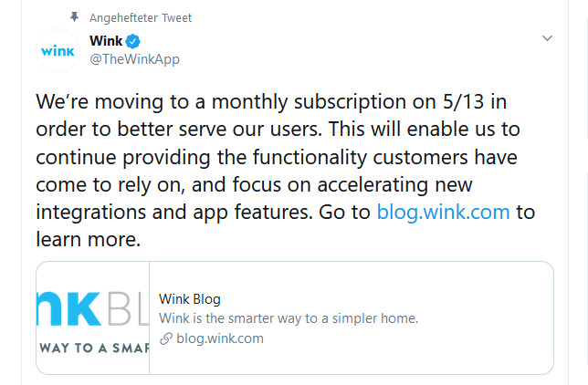Click the tweet's opening line about monthly subscription
The image size is (588, 385).
[271, 101]
